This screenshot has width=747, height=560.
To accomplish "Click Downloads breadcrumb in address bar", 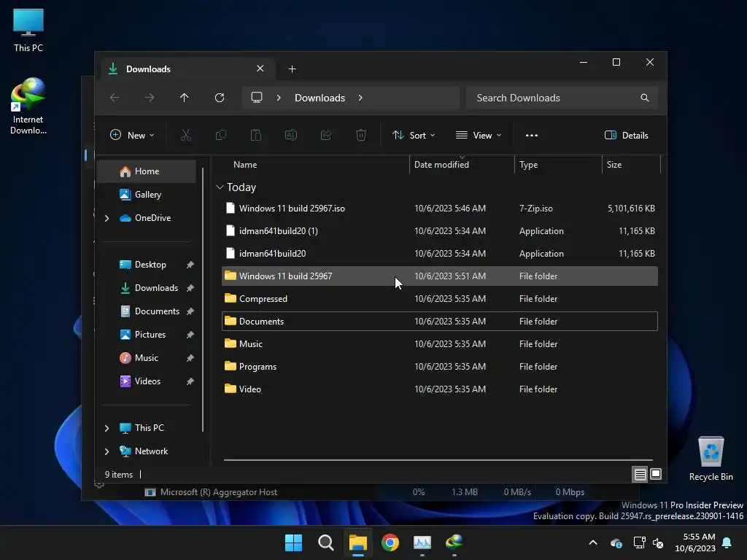I will tap(320, 98).
